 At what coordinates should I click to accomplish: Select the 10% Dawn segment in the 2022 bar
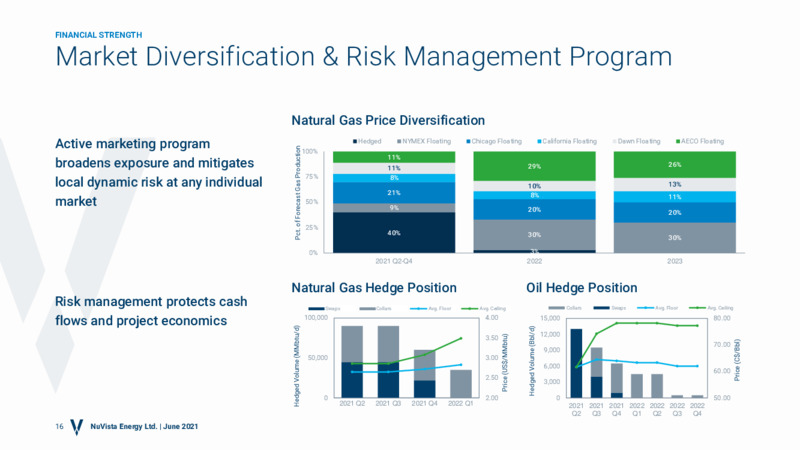coord(534,186)
